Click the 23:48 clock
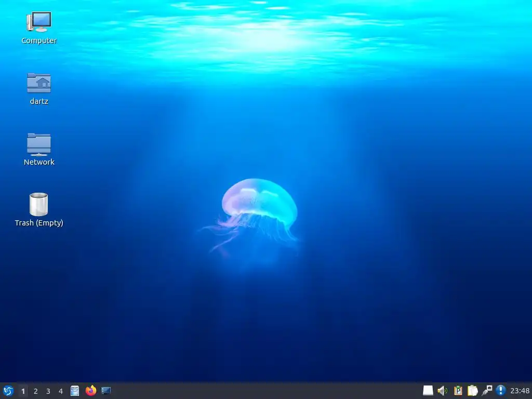Viewport: 532px width, 399px height. (x=520, y=391)
